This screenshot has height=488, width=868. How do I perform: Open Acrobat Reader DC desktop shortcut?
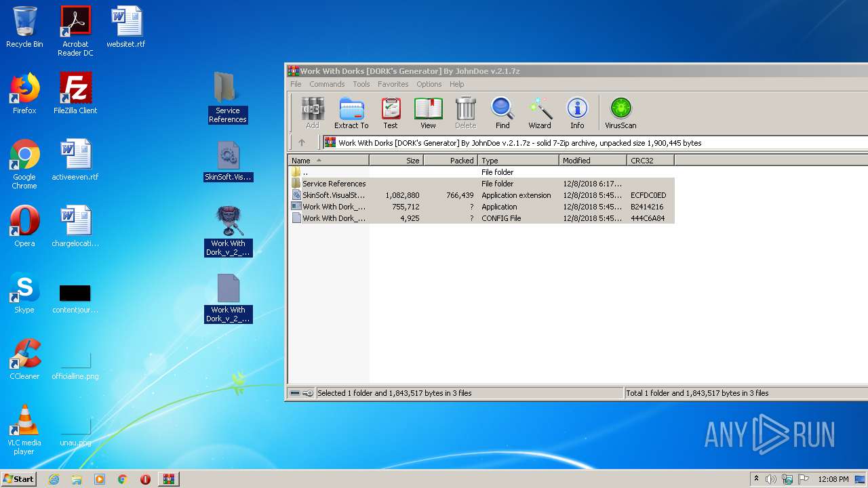[75, 32]
